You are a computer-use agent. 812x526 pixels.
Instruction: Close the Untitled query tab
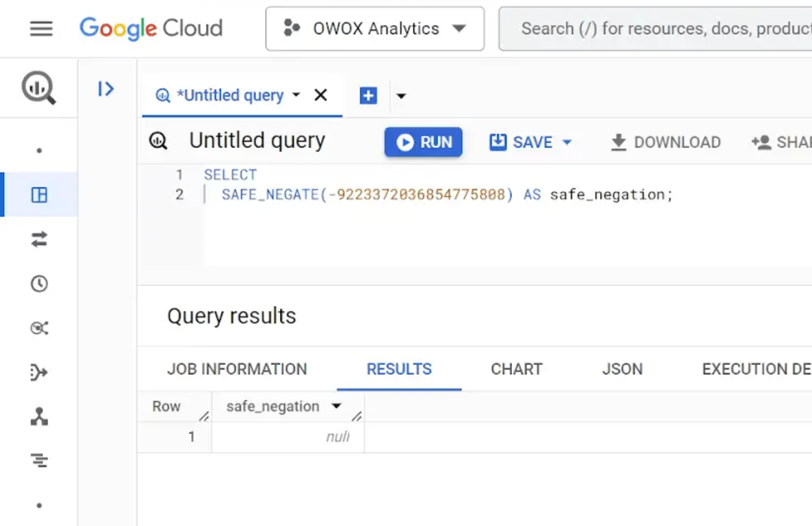320,95
